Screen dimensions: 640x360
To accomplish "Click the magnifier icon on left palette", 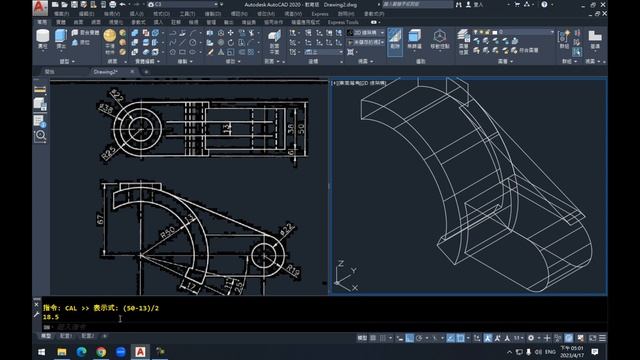I will coord(40,136).
